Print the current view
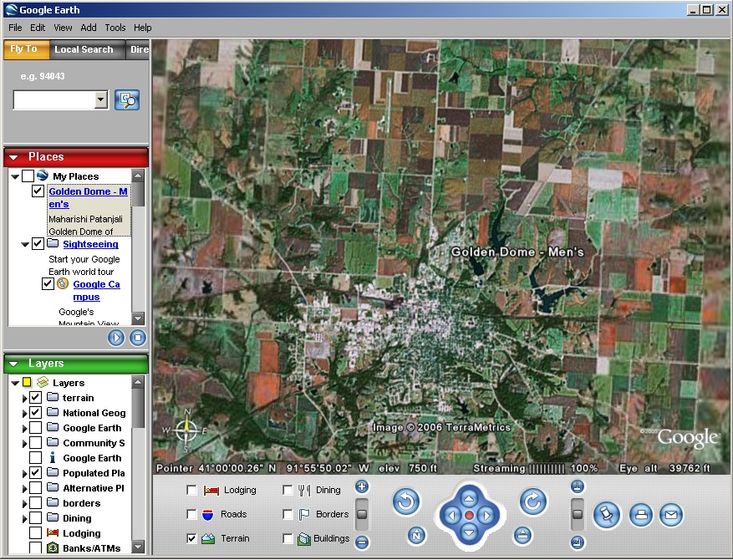The width and height of the screenshot is (733, 560). coord(641,515)
